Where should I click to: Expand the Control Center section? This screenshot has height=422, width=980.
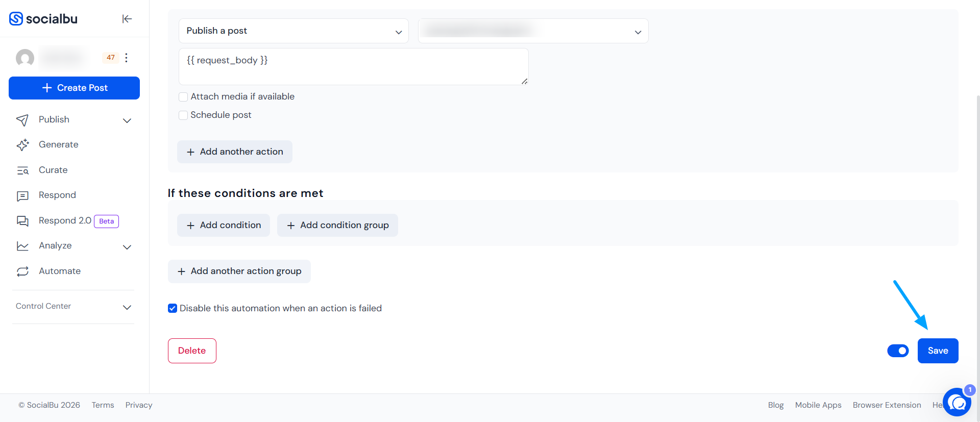click(73, 307)
